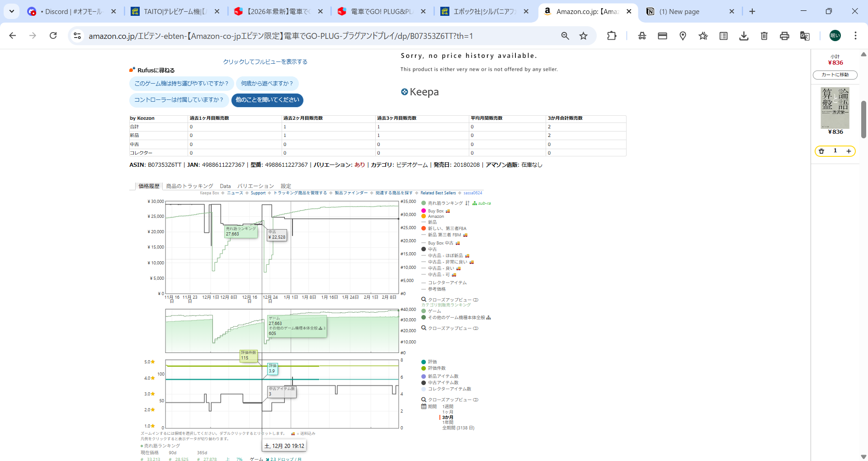Open the Keepa 設定 tab
This screenshot has width=868, height=461.
coord(286,186)
